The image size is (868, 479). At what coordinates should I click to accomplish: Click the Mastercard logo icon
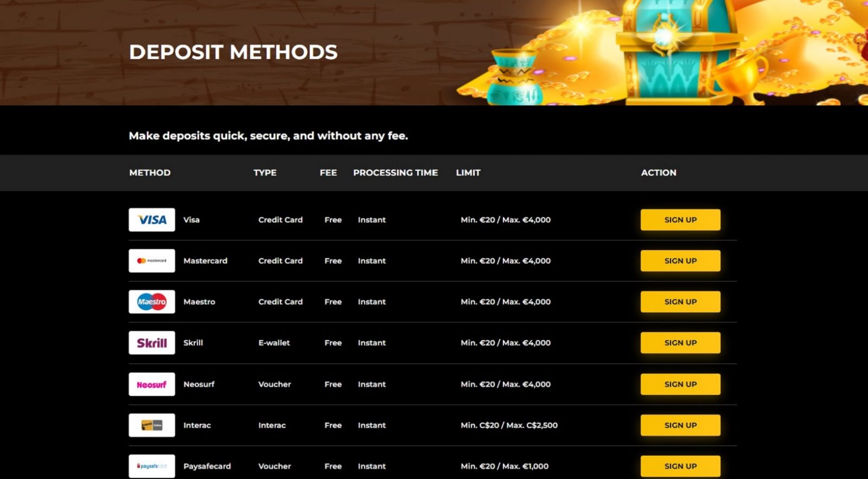152,261
